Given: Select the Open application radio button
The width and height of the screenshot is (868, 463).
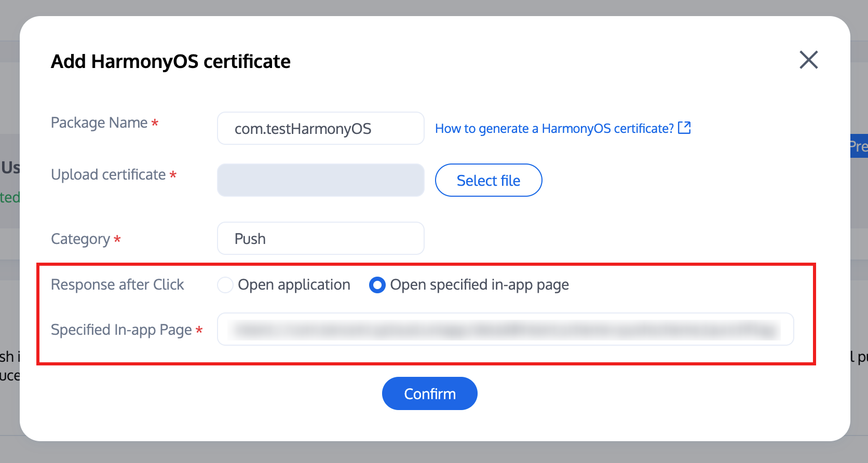Looking at the screenshot, I should coord(225,285).
